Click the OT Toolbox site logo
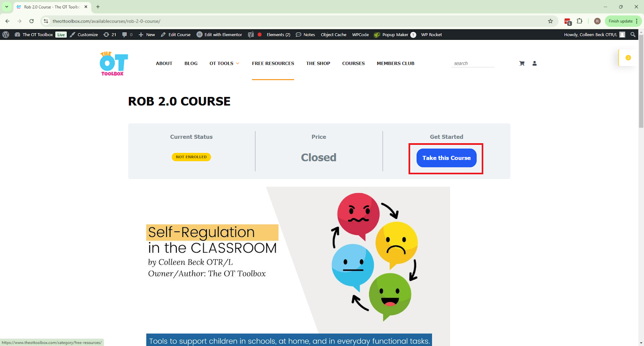Screen dimensions: 644x346 [x=114, y=64]
